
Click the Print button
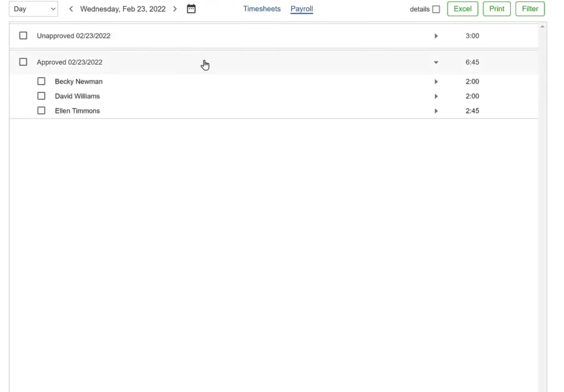497,9
